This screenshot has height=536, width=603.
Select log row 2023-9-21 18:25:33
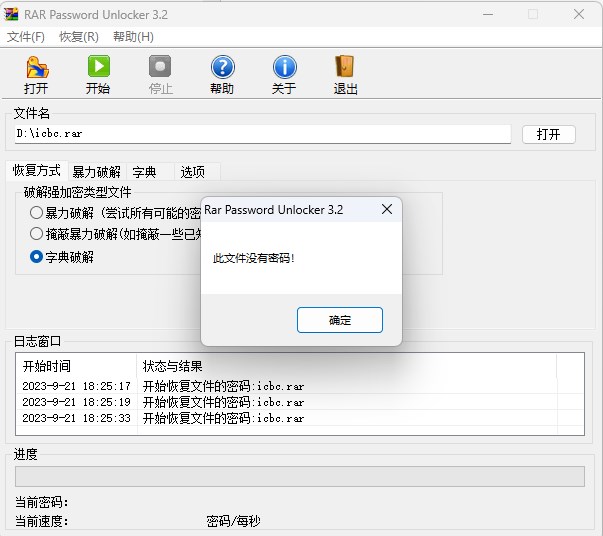[x=300, y=418]
